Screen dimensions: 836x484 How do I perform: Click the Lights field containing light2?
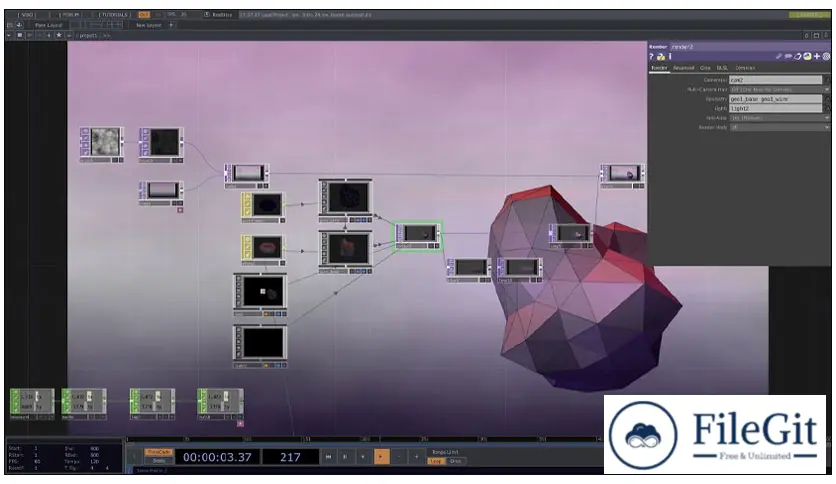click(775, 108)
